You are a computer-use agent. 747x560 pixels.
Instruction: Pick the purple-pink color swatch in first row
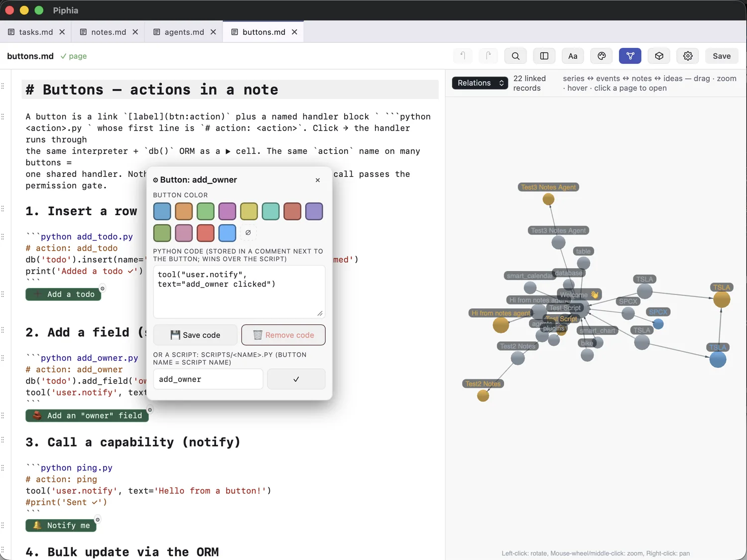pos(227,211)
